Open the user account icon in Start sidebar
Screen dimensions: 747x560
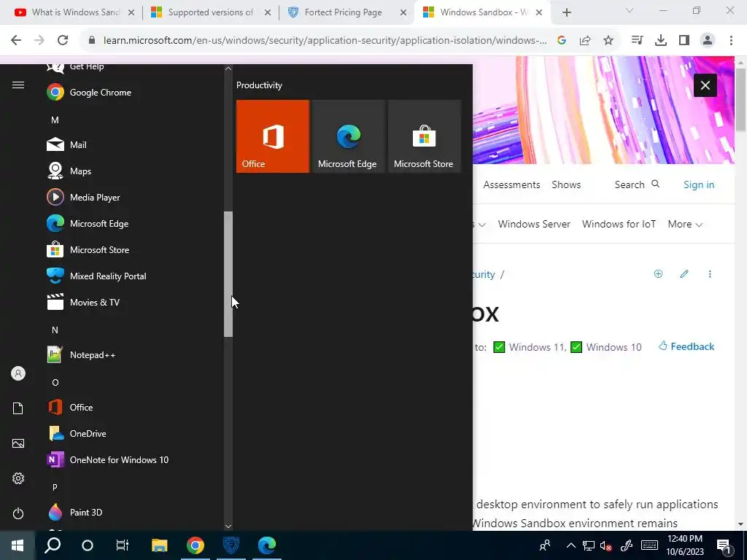tap(18, 373)
